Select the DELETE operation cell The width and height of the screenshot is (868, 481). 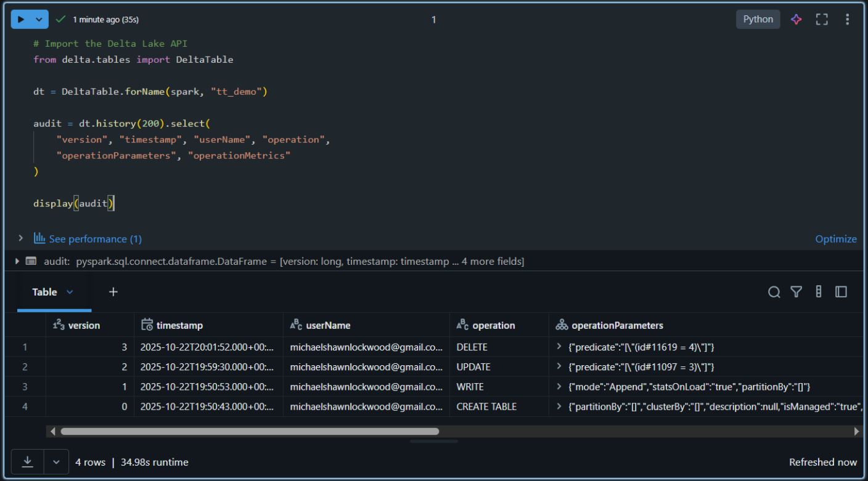[x=499, y=347]
